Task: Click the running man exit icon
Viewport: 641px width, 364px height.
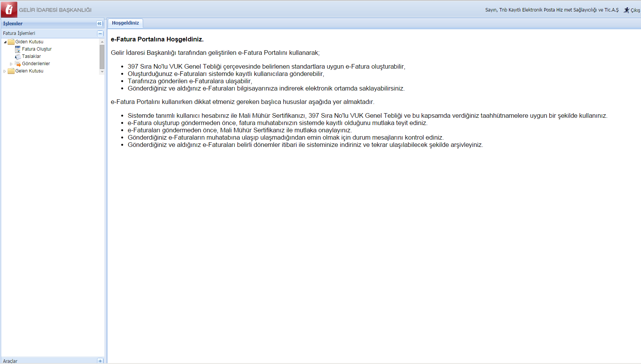Action: tap(626, 10)
